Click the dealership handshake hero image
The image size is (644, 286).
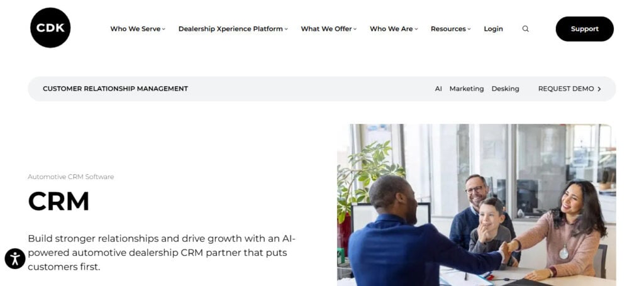tap(477, 205)
